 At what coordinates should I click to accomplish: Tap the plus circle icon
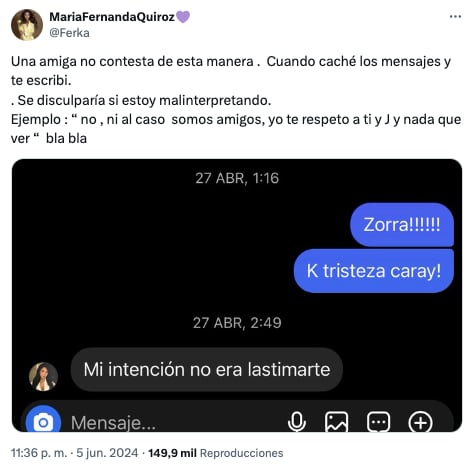click(420, 422)
